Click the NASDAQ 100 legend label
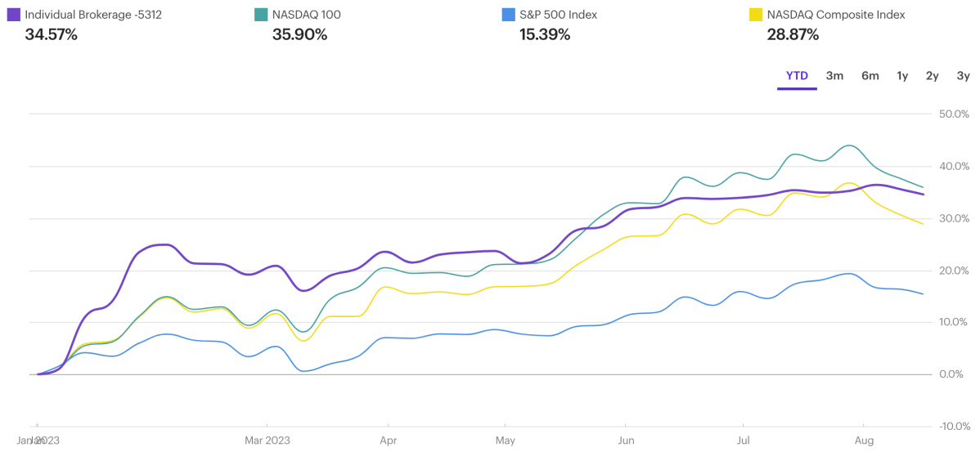980x452 pixels. click(307, 15)
